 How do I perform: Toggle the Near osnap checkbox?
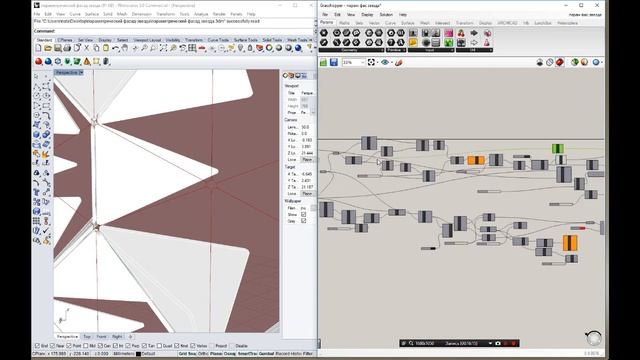(x=52, y=346)
